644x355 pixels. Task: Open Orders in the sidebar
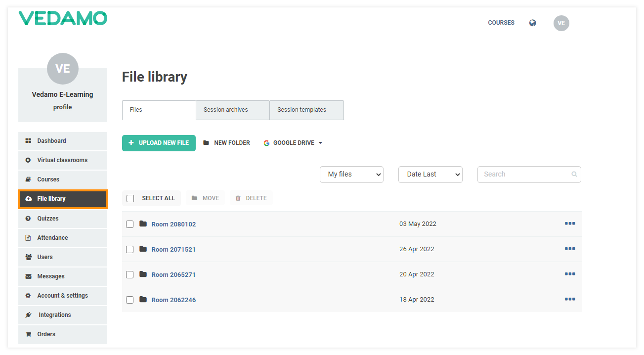pyautogui.click(x=63, y=334)
